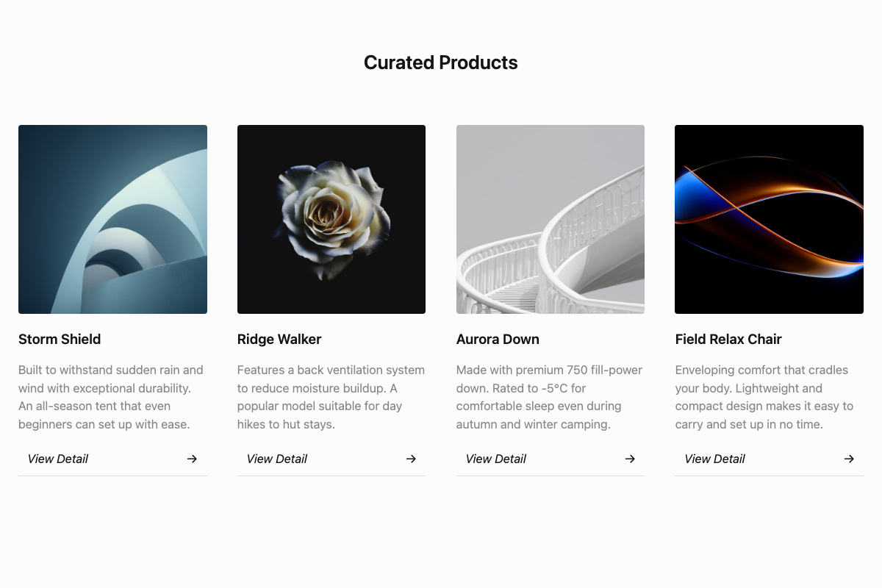The image size is (882, 588).
Task: Click the arrow icon under Field Relax Chair
Action: pos(849,459)
